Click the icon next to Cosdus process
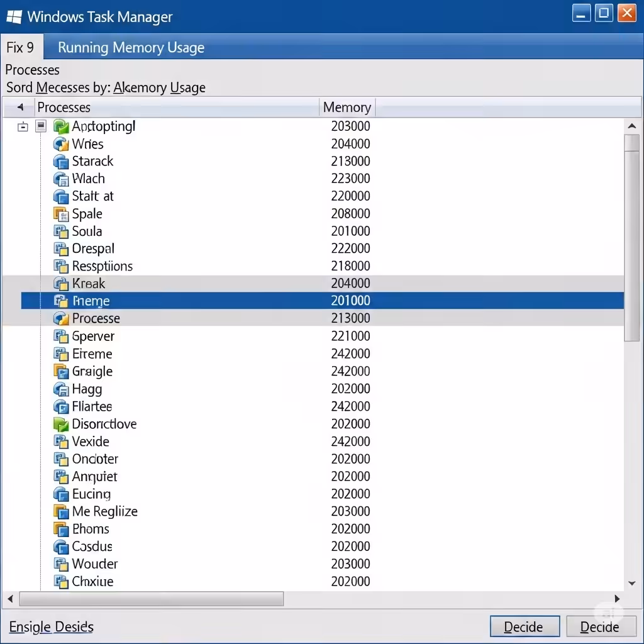 [61, 547]
